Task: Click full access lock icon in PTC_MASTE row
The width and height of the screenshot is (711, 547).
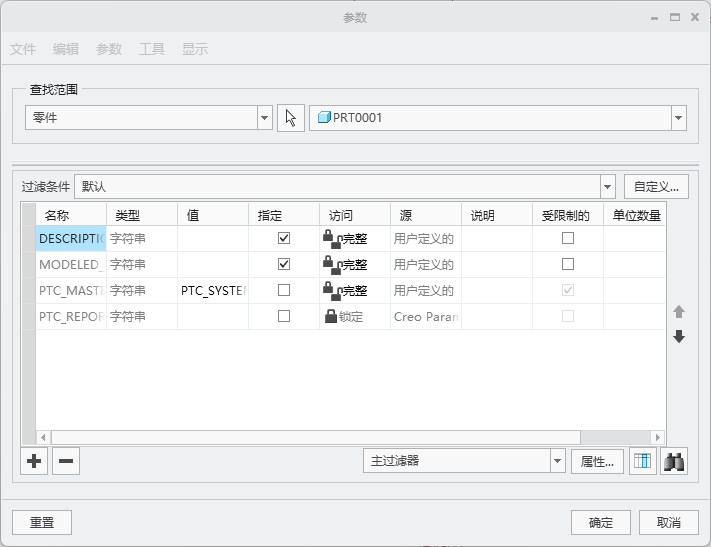Action: click(332, 290)
